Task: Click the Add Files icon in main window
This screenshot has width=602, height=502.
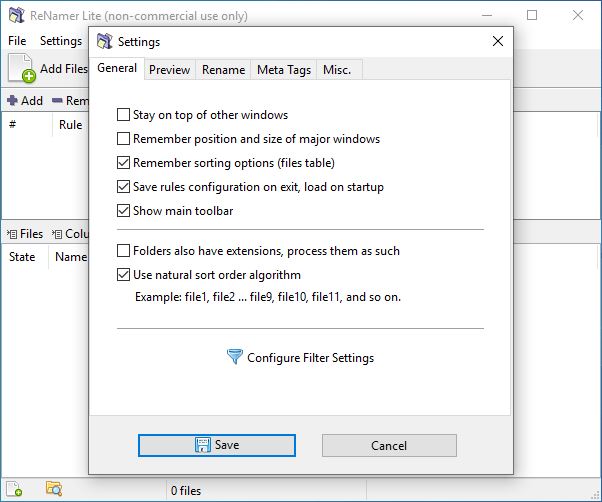Action: 22,68
